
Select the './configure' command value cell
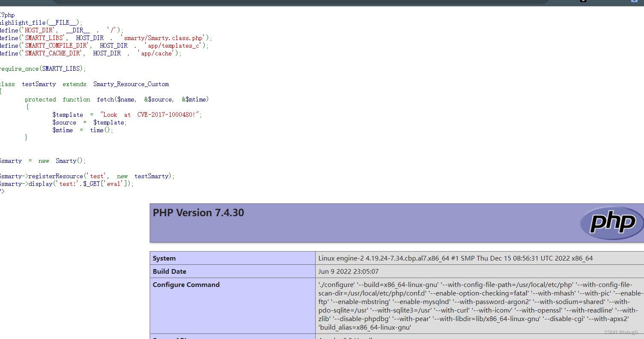coord(480,306)
